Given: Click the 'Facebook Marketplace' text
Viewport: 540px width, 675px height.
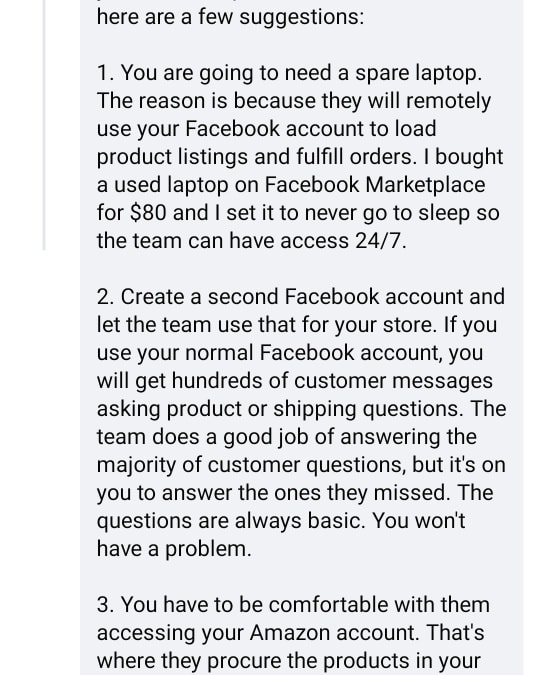Looking at the screenshot, I should pyautogui.click(x=375, y=185).
